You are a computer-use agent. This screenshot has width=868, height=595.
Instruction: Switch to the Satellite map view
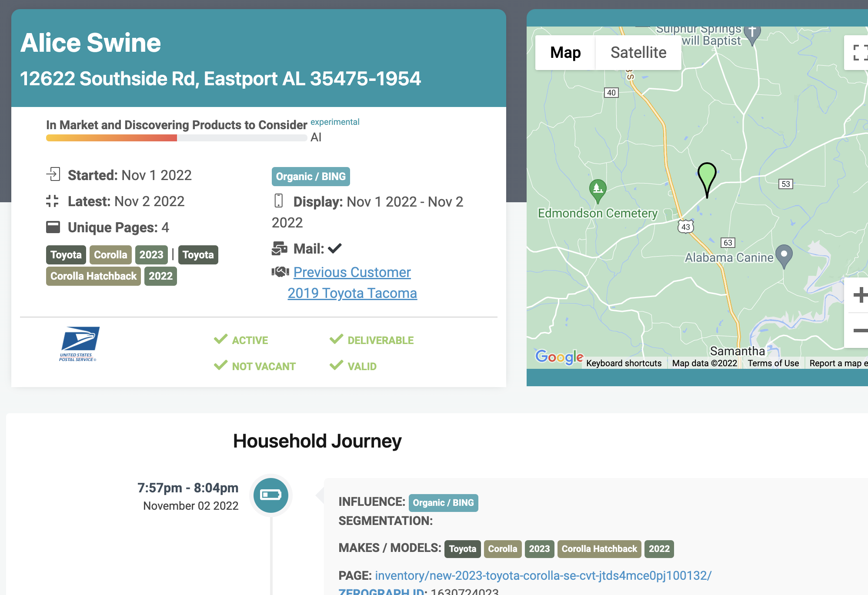point(638,53)
